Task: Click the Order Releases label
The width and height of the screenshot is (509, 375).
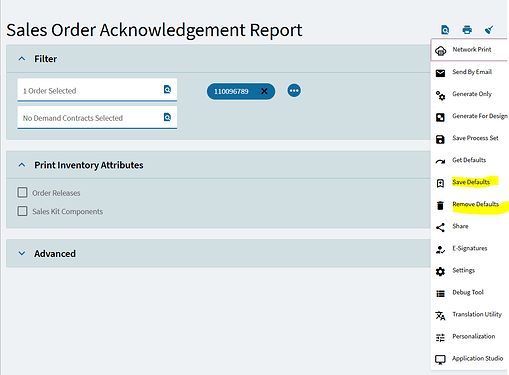Action: pos(56,193)
